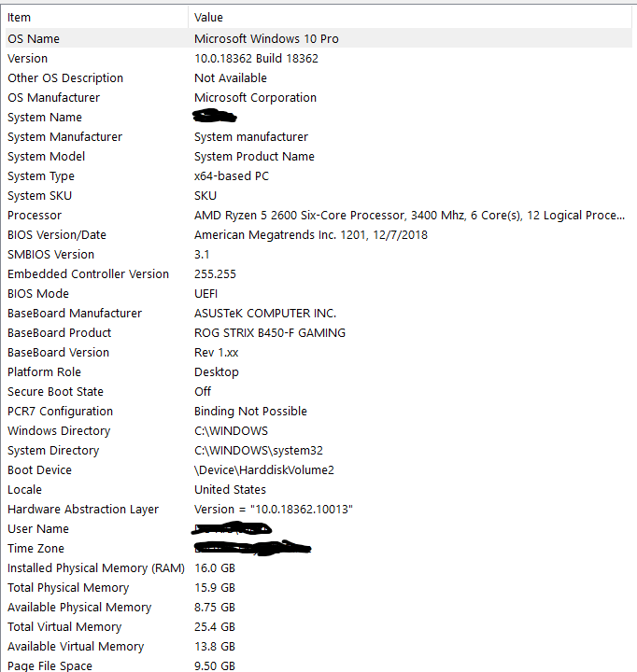637x672 pixels.
Task: Click the Rev 1.xx value
Action: tap(216, 353)
